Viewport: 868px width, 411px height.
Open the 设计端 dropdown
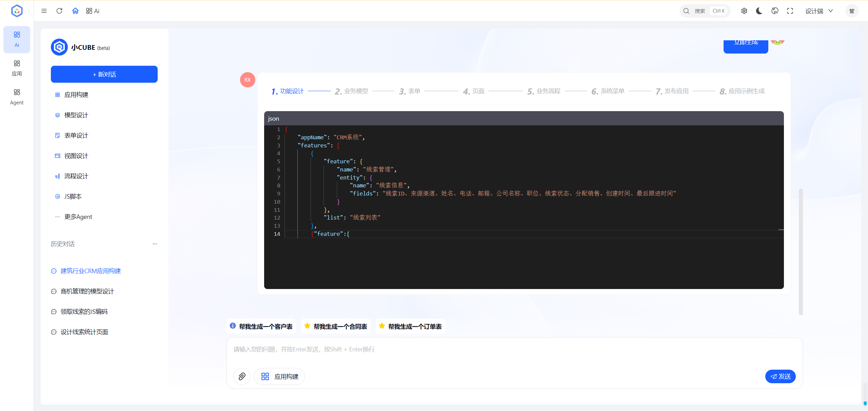(819, 11)
